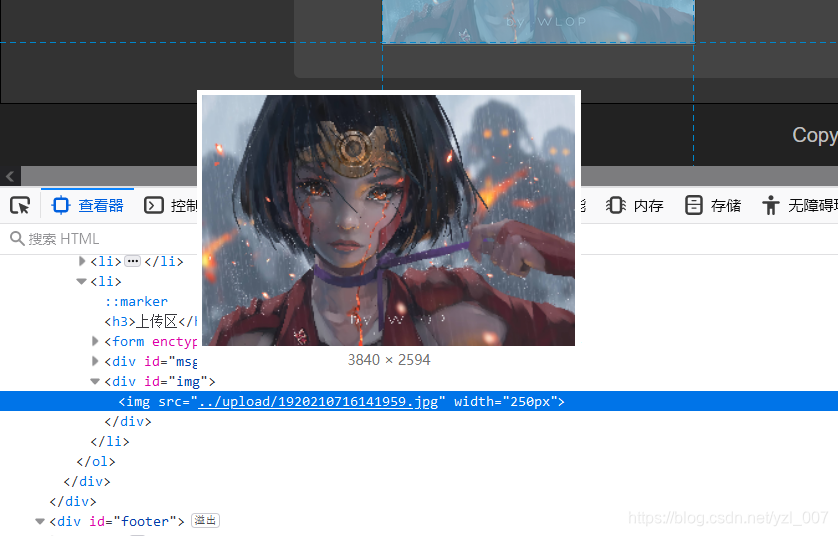
Task: Expand the div id="msg" element
Action: (x=95, y=362)
